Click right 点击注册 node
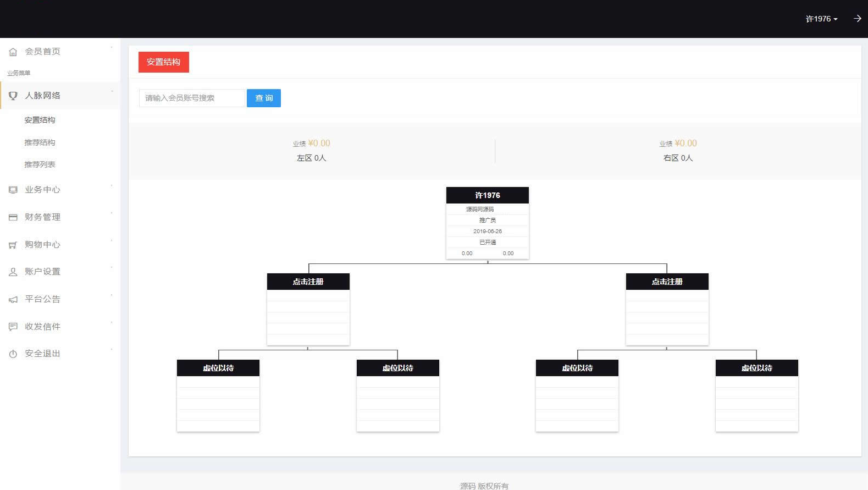The image size is (868, 490). point(667,282)
